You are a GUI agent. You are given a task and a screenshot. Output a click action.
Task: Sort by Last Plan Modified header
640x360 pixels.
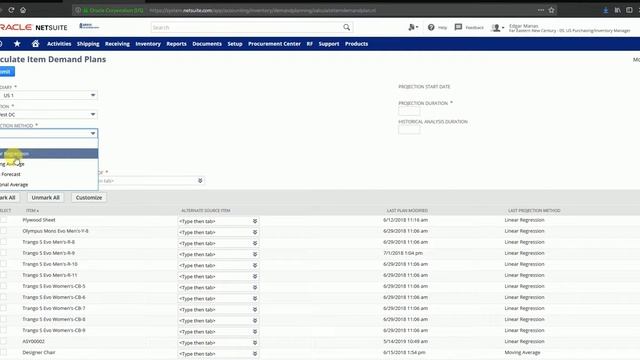pos(407,211)
